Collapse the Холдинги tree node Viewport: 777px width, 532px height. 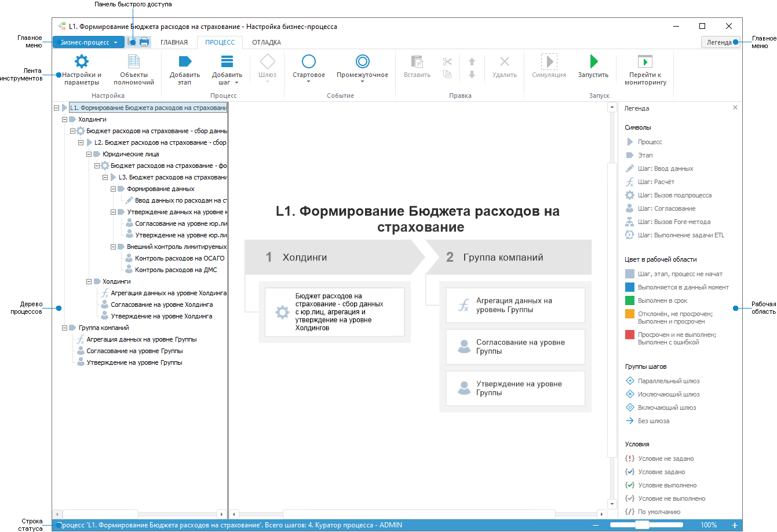click(x=64, y=119)
